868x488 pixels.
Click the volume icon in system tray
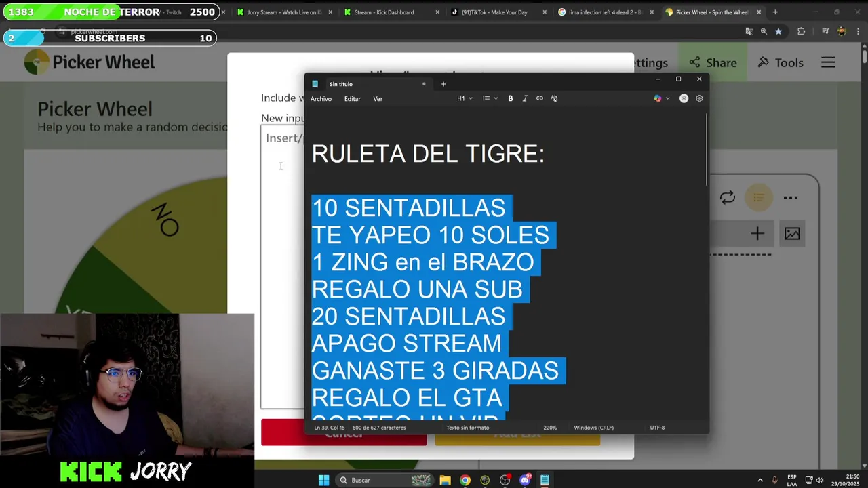(819, 480)
